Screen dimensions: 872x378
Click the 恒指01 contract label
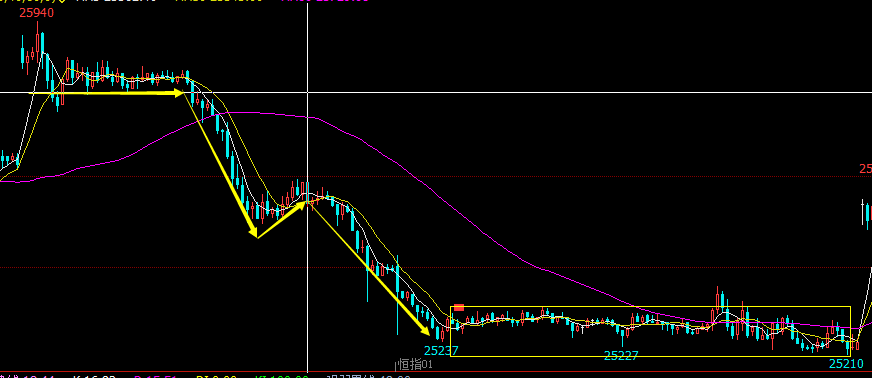(415, 365)
